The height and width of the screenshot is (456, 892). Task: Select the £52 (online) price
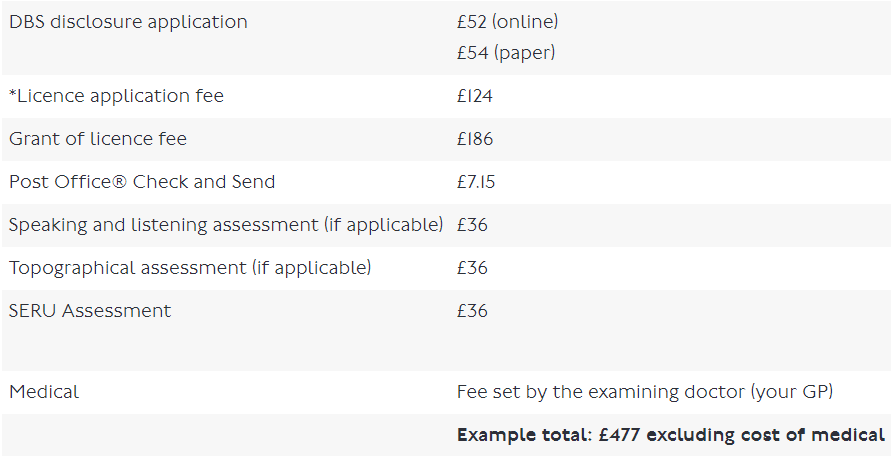[507, 22]
